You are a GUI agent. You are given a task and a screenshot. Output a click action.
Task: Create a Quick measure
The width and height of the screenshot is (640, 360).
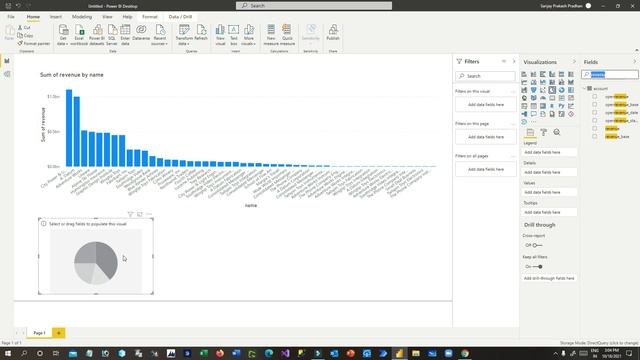(287, 34)
